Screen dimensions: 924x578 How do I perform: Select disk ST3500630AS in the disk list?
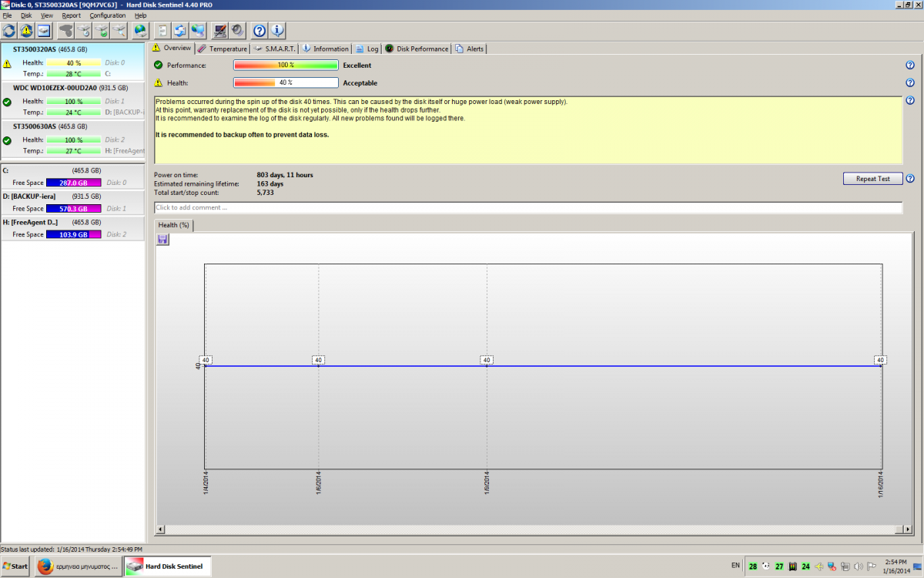point(72,139)
